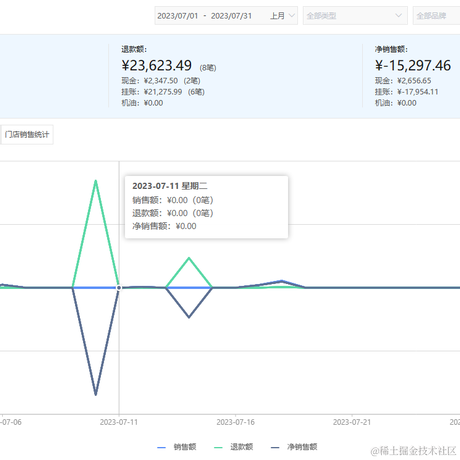
Task: Expand the 全部类型 dropdown
Action: pos(355,16)
